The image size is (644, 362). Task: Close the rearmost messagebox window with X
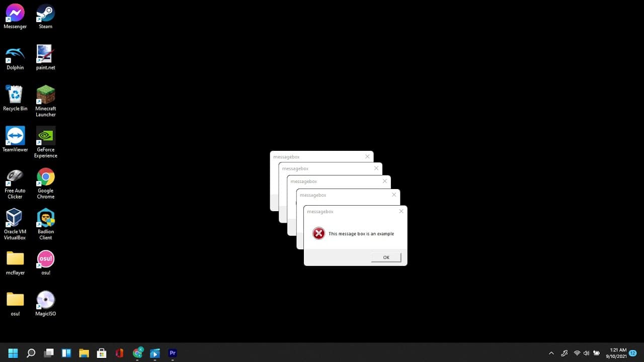(x=367, y=156)
